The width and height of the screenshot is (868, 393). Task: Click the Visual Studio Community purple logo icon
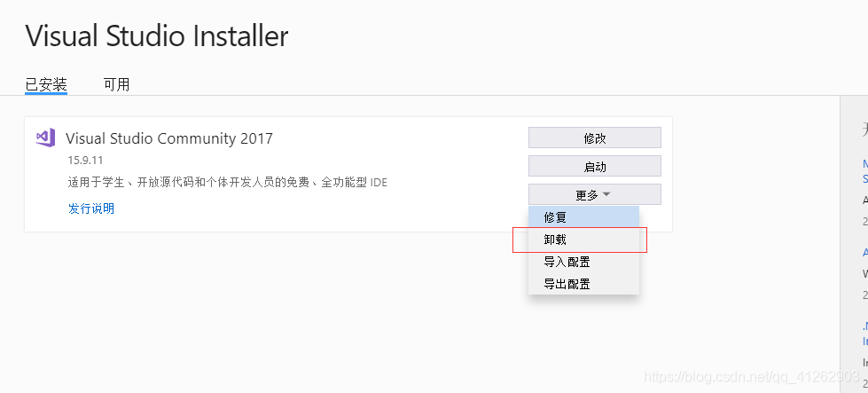(x=45, y=138)
